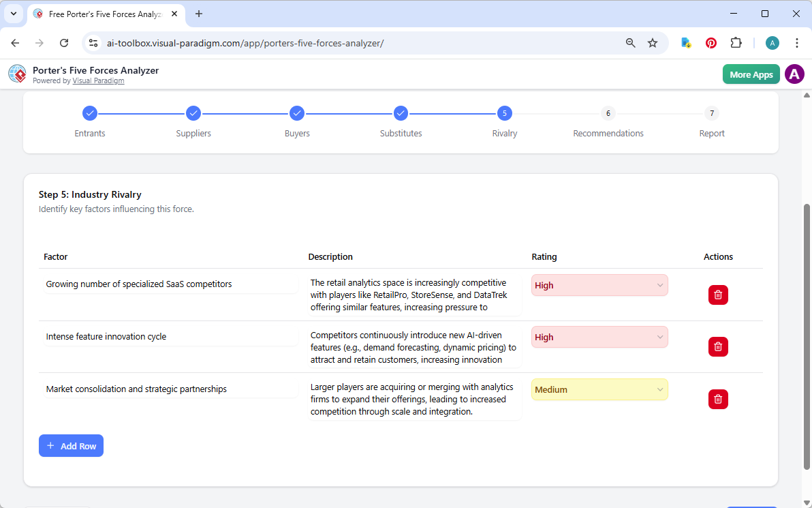Open More Apps
The image size is (812, 508).
pyautogui.click(x=751, y=74)
